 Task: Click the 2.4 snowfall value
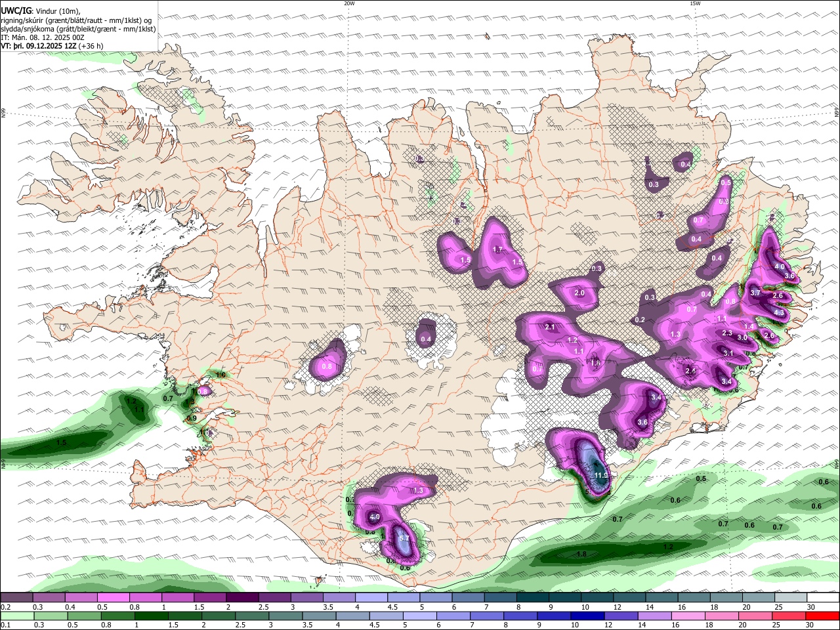690,371
